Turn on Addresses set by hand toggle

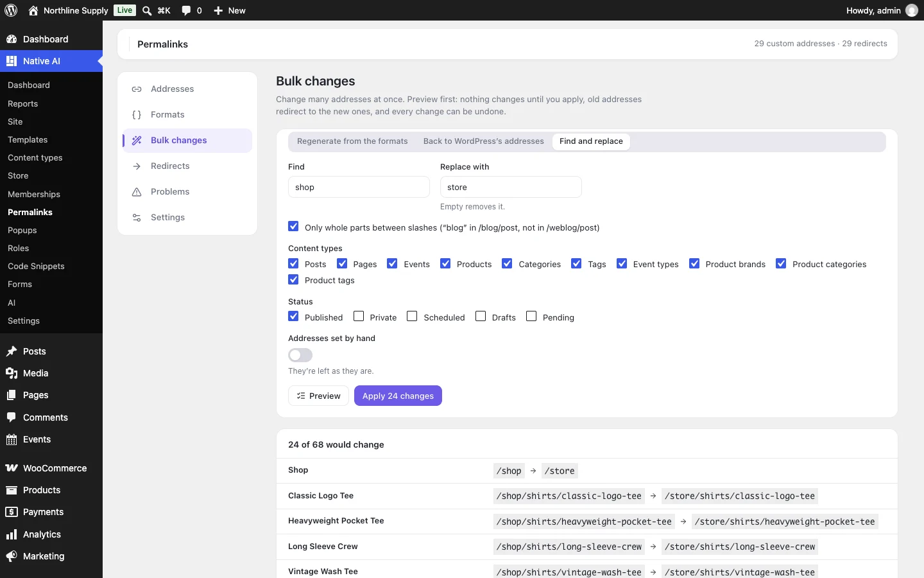(300, 355)
